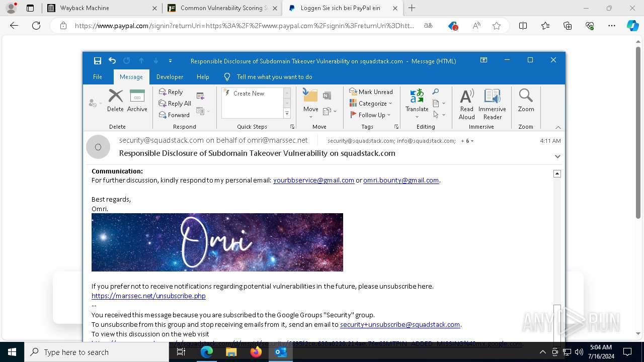This screenshot has width=644, height=362.
Task: Click taskbar search box
Action: [x=97, y=352]
